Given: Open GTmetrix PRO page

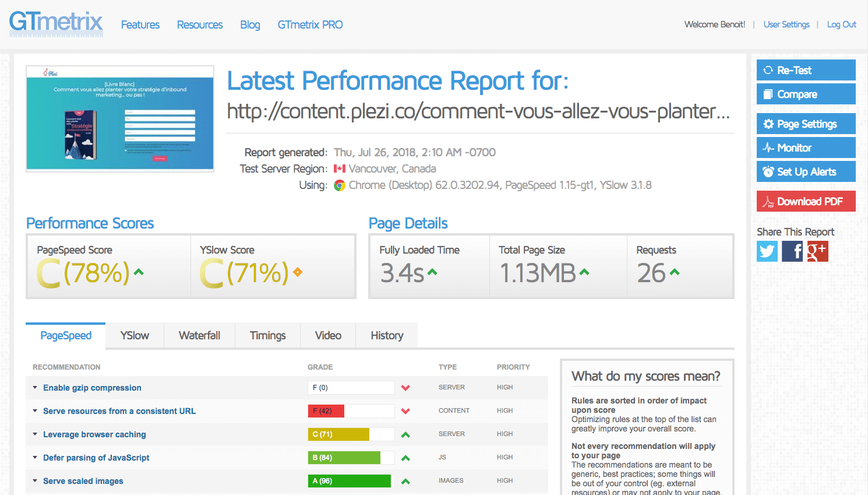Looking at the screenshot, I should pos(310,24).
